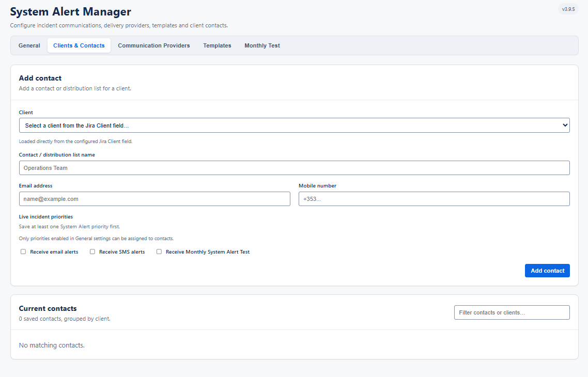
Task: Click the Filter contacts or clients box
Action: pyautogui.click(x=512, y=312)
